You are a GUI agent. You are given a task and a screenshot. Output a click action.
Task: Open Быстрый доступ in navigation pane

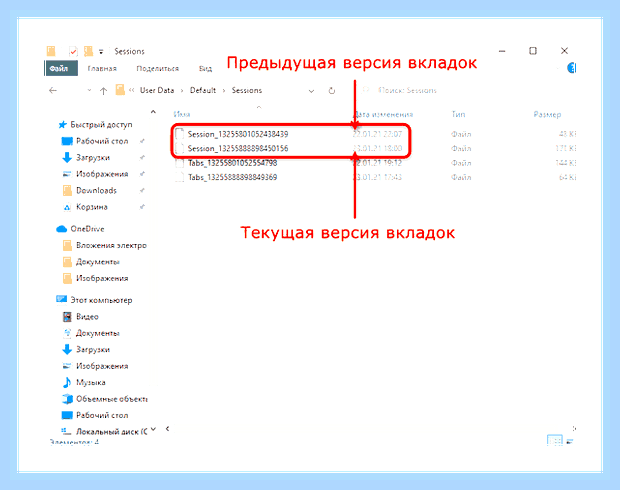click(x=101, y=125)
